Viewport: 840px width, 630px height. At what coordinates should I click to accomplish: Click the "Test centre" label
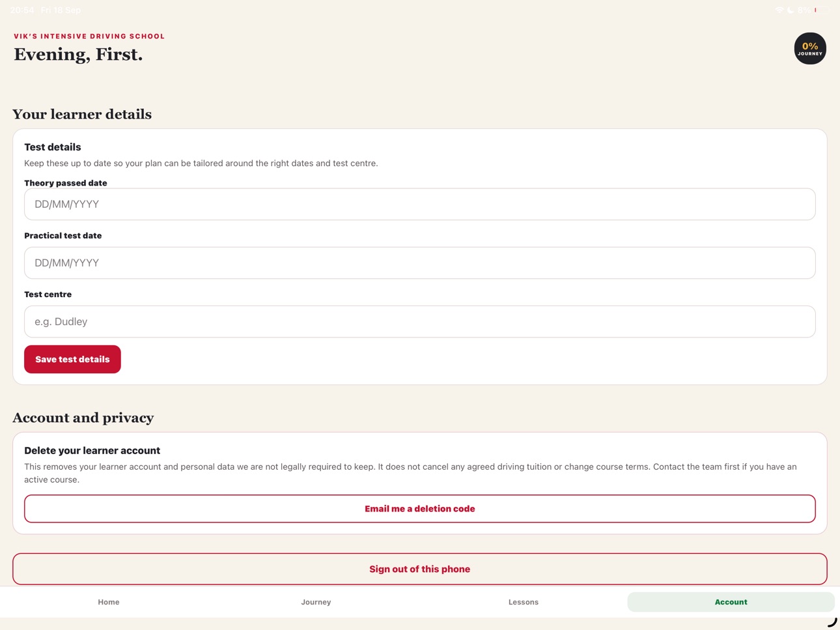[48, 294]
